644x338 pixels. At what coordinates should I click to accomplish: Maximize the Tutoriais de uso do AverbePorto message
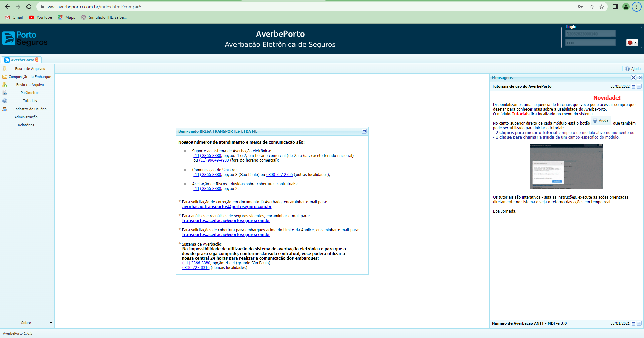(x=633, y=86)
